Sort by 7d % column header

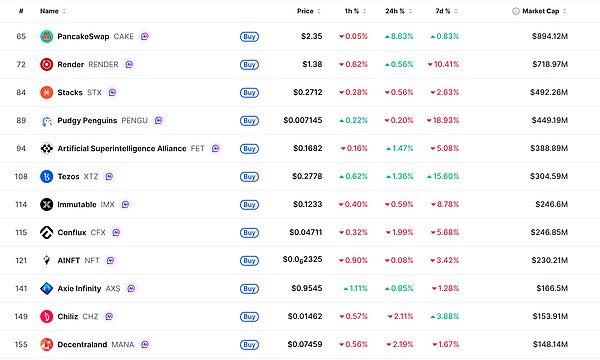click(446, 11)
